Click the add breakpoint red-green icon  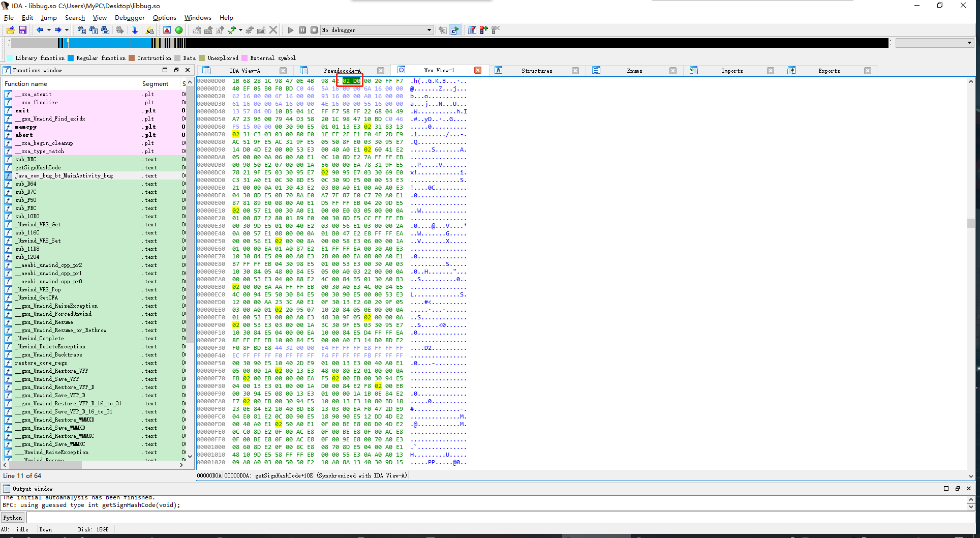tap(484, 30)
